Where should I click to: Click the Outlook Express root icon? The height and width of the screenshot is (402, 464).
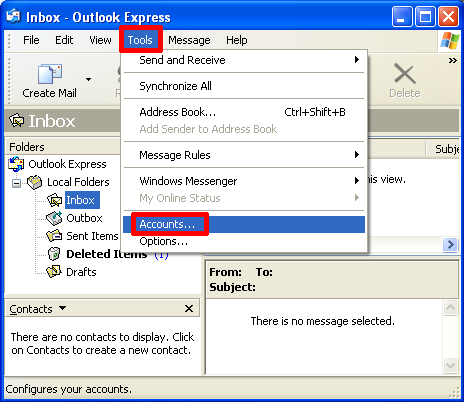(16, 164)
